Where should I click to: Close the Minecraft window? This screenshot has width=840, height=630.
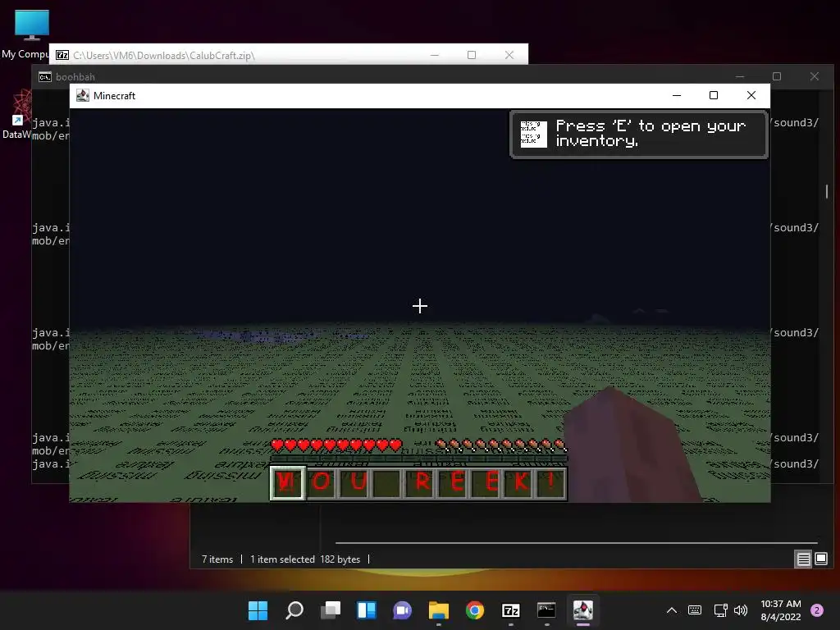point(751,95)
